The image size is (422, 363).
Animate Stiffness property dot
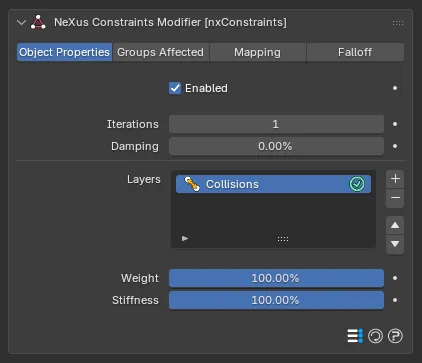point(395,300)
